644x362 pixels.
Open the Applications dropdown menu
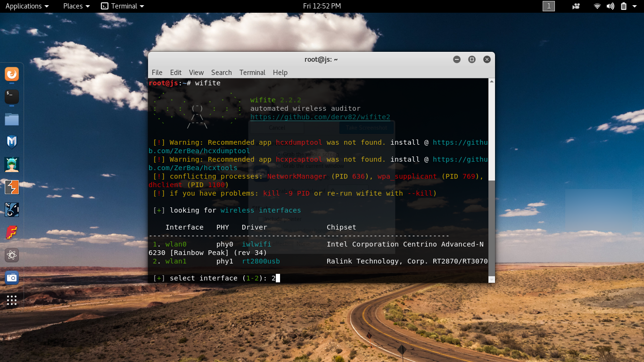[27, 6]
